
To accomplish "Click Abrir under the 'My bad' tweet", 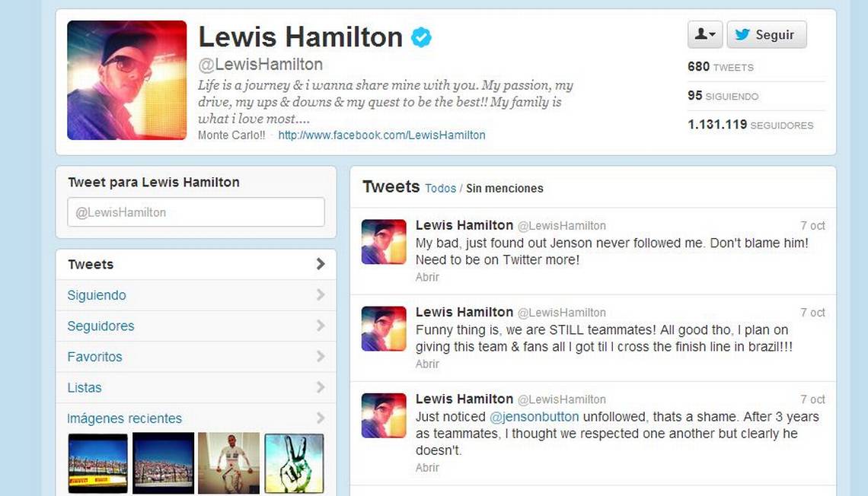I will click(427, 277).
